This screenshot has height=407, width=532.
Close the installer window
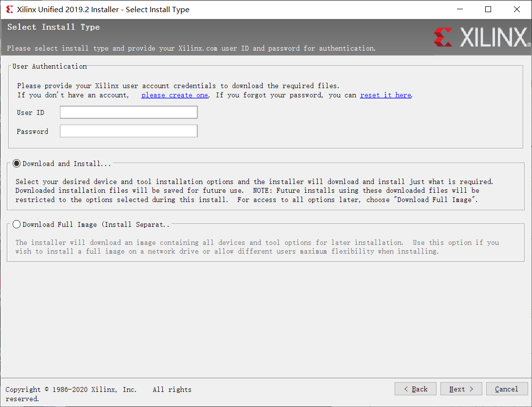coord(517,9)
